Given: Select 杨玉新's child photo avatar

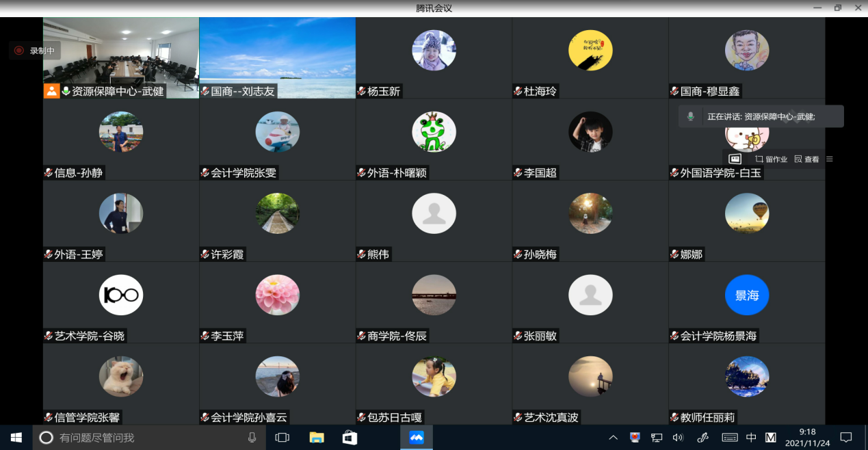Looking at the screenshot, I should tap(434, 51).
